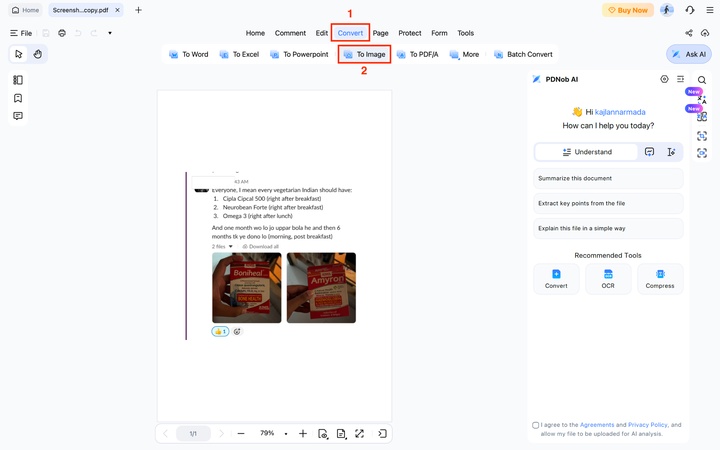This screenshot has height=450, width=720.
Task: Convert the PDF To Image
Action: 365,54
